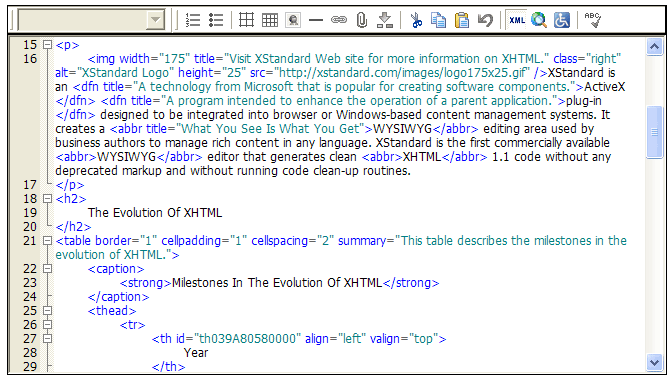This screenshot has height=380, width=672.
Task: Collapse the <thead> block at line 25
Action: pyautogui.click(x=48, y=311)
